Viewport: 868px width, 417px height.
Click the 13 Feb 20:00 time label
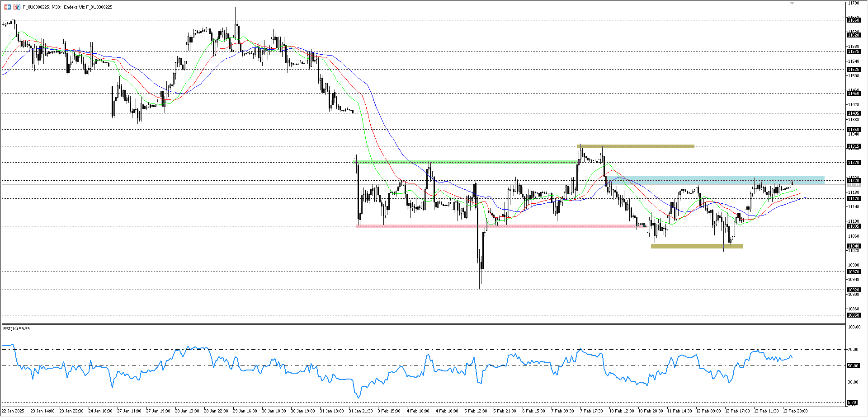pos(795,411)
